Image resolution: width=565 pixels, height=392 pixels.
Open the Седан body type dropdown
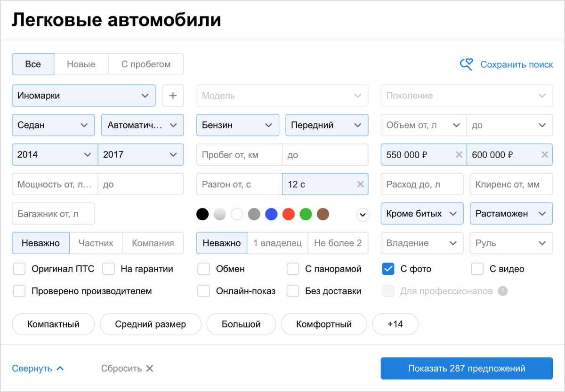53,125
